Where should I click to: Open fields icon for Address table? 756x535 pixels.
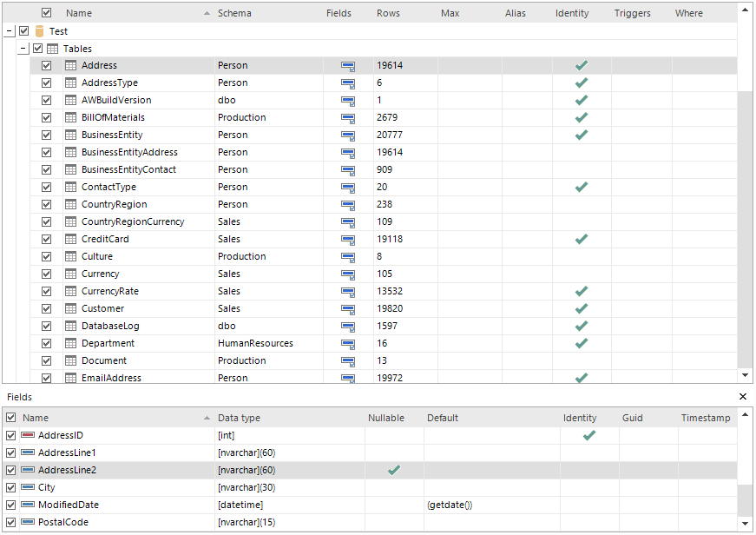(348, 66)
